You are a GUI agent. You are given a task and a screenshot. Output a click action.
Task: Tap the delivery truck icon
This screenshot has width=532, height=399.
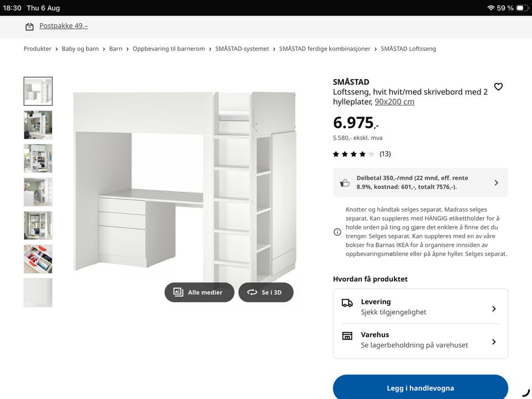click(x=347, y=303)
